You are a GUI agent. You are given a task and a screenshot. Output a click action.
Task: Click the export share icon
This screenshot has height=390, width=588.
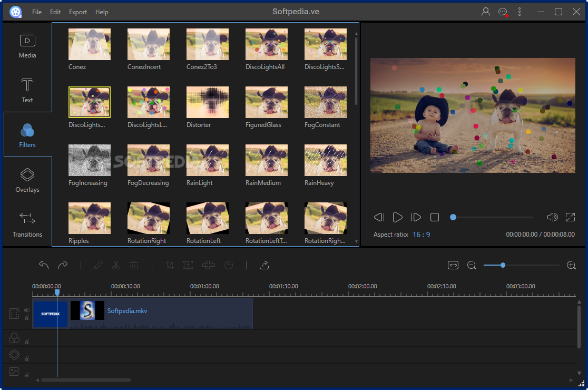(264, 265)
